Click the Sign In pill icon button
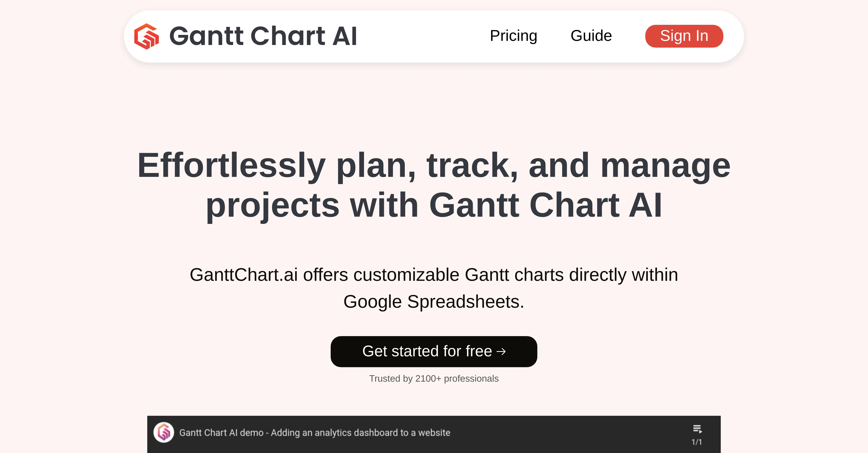This screenshot has height=453, width=868. pyautogui.click(x=684, y=36)
